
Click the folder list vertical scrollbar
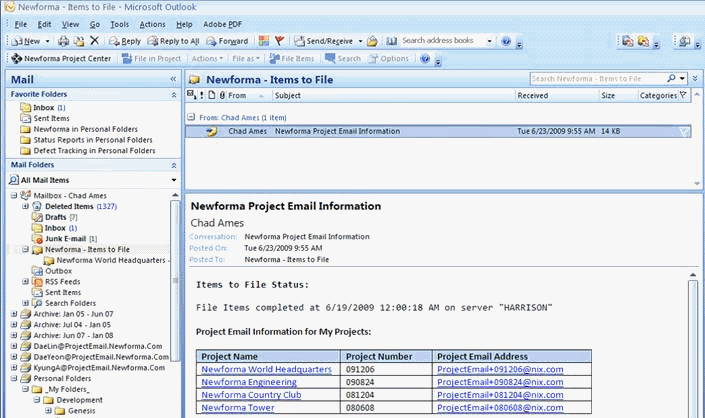click(x=175, y=279)
